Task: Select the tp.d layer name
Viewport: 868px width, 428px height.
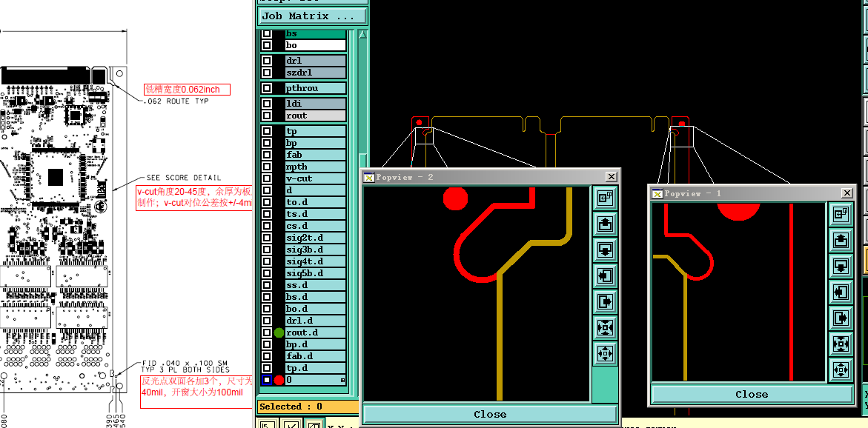Action: pyautogui.click(x=316, y=368)
